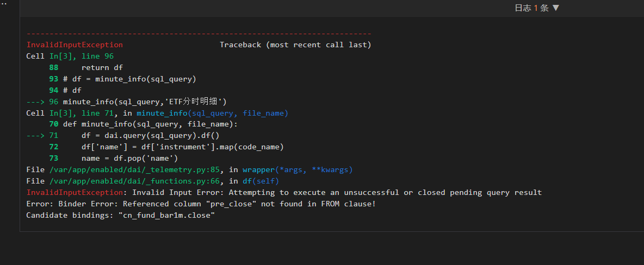This screenshot has height=265, width=644.
Task: Click the 'name = df.pop' line 73
Action: [x=129, y=159]
